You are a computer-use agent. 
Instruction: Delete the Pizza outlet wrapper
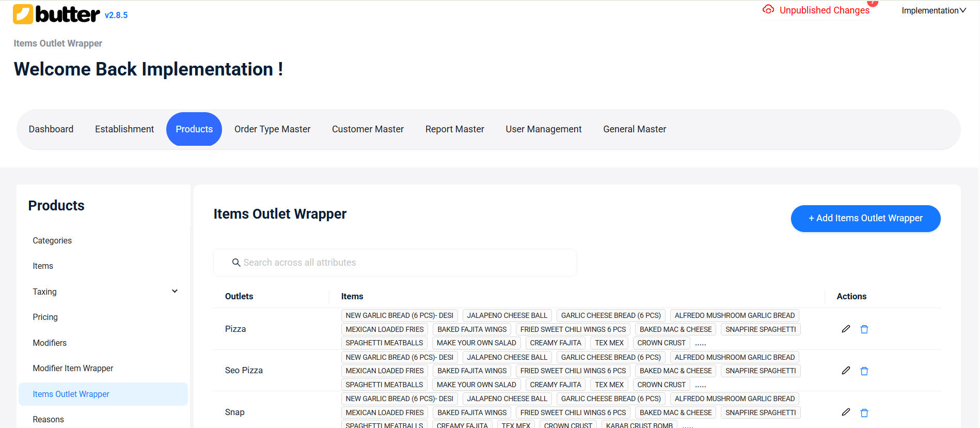pos(864,329)
